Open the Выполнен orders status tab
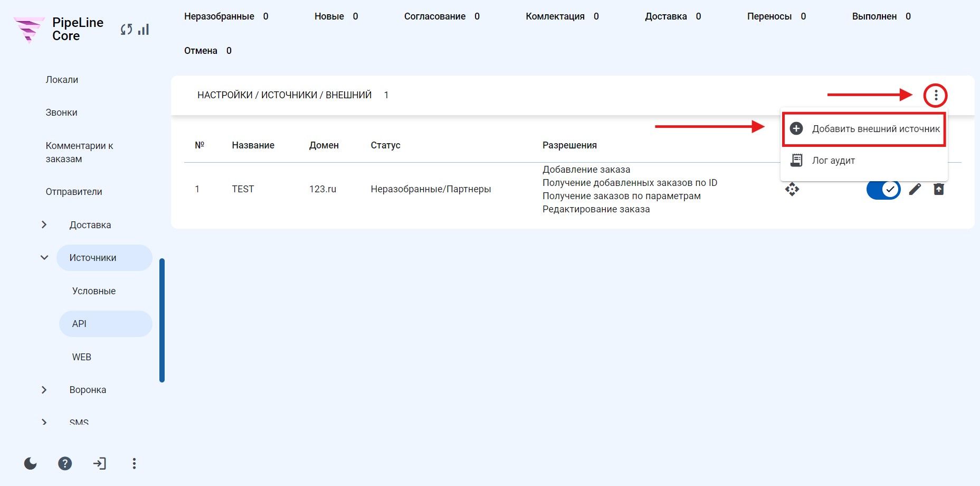This screenshot has height=486, width=980. pyautogui.click(x=881, y=16)
